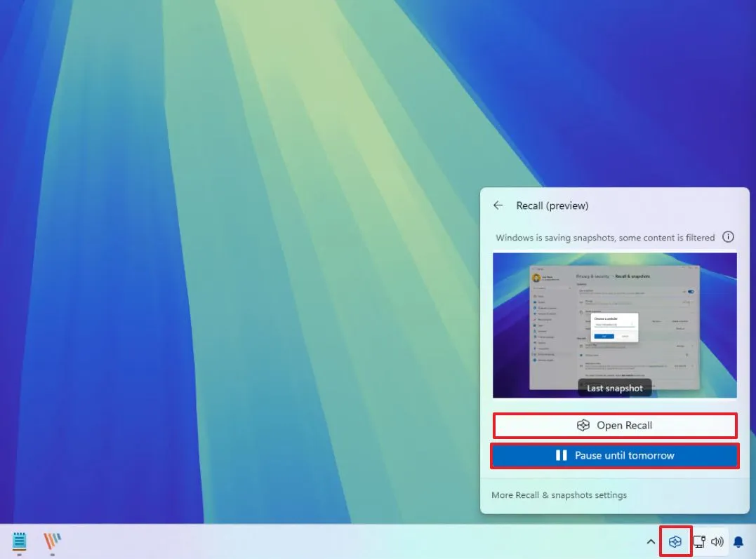This screenshot has width=756, height=559.
Task: Click the back arrow in the Recall panel
Action: click(498, 205)
